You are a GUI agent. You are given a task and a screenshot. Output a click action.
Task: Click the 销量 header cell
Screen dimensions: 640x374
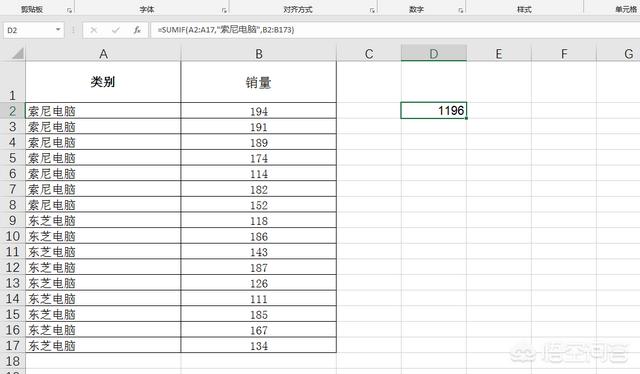pyautogui.click(x=259, y=82)
